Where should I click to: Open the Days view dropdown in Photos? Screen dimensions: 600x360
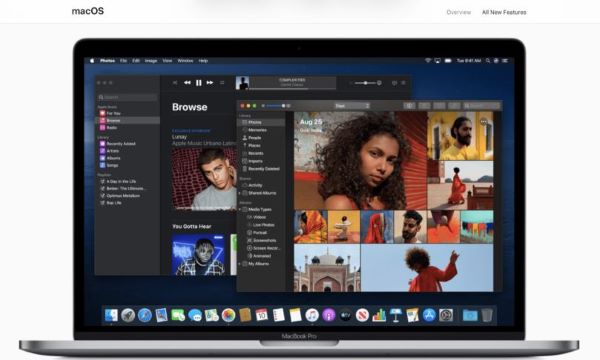[351, 106]
